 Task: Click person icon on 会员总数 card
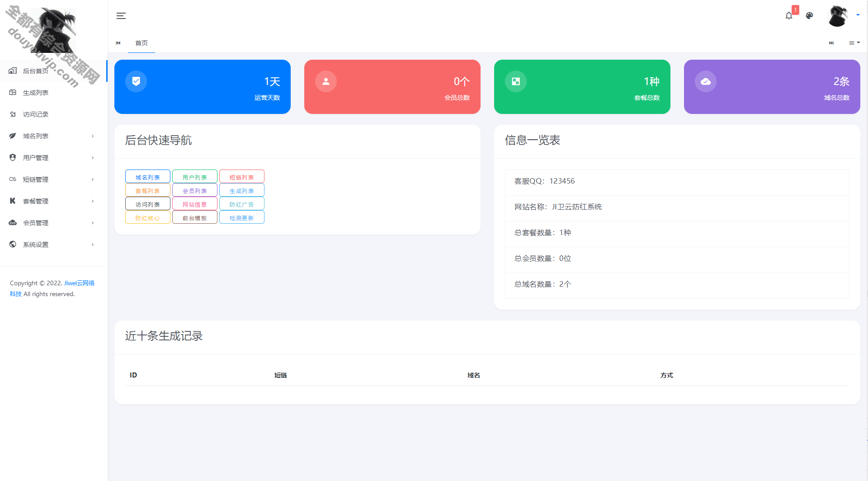[326, 81]
